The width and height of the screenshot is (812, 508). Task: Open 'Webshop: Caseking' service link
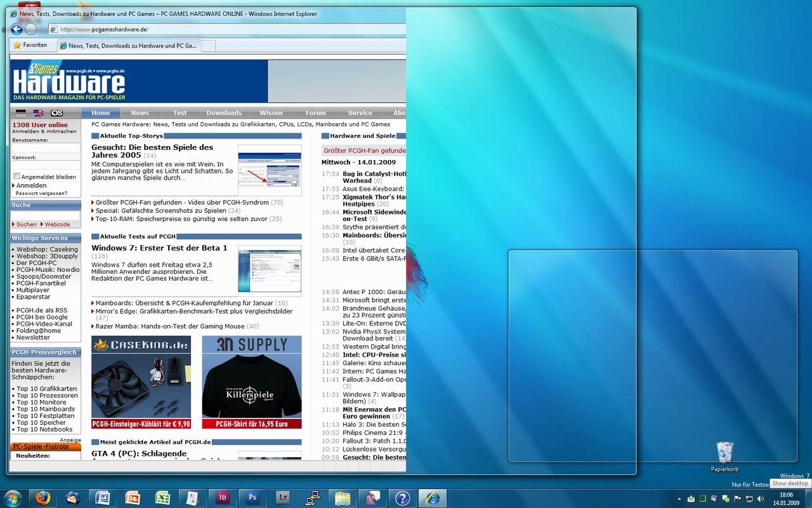click(x=47, y=249)
